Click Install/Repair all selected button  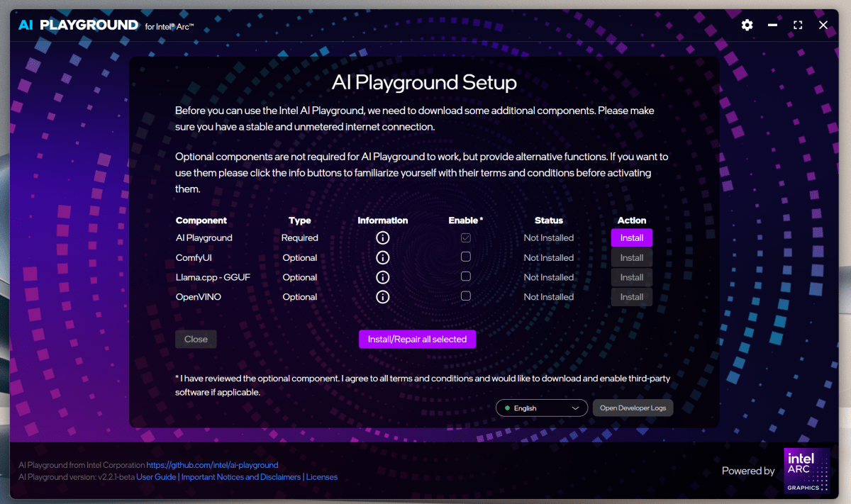(x=417, y=339)
